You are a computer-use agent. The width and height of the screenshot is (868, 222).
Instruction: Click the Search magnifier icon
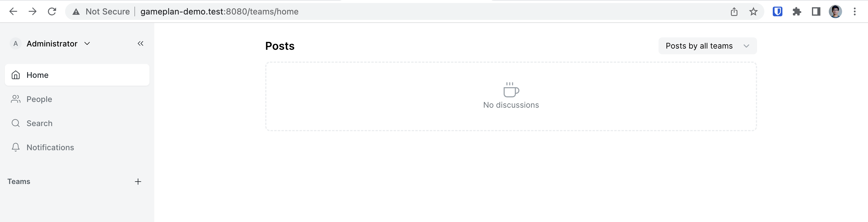16,123
